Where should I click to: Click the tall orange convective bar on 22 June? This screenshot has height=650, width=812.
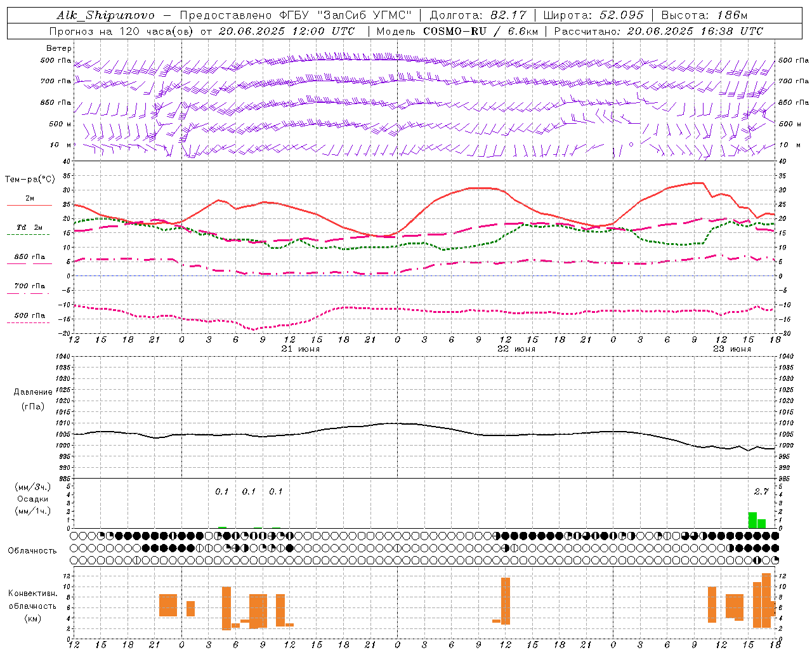pos(506,600)
